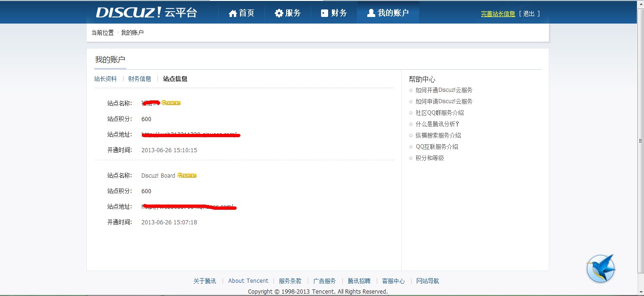This screenshot has width=644, height=296.
Task: Open the 首页 home tab
Action: pos(241,13)
